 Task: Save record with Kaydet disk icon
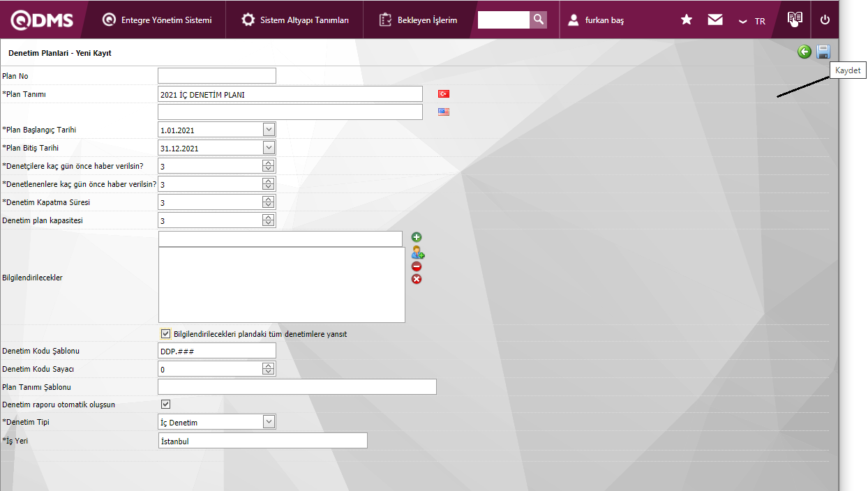tap(823, 52)
